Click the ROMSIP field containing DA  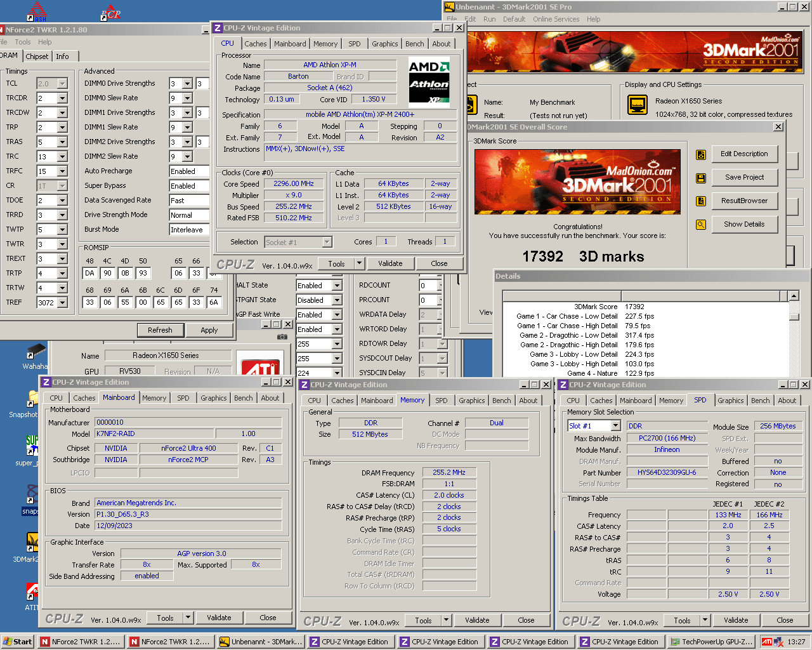point(90,274)
